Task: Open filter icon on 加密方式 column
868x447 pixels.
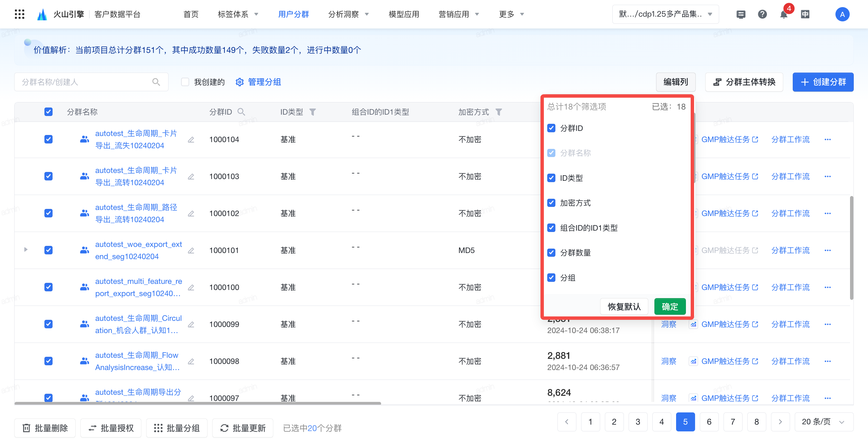Action: tap(498, 112)
